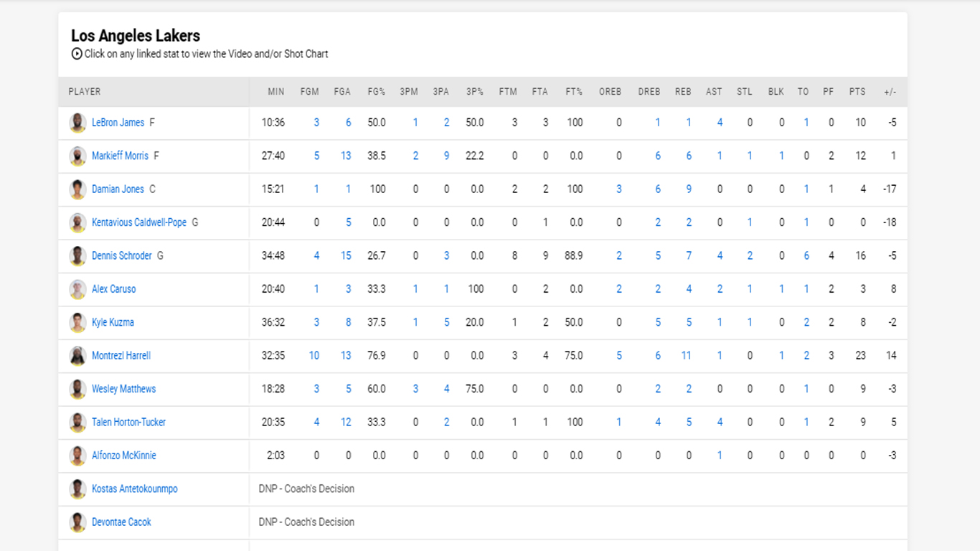Viewport: 980px width, 551px height.
Task: Click Dennis Schroder's 88.9 FT% cell
Action: pos(575,255)
